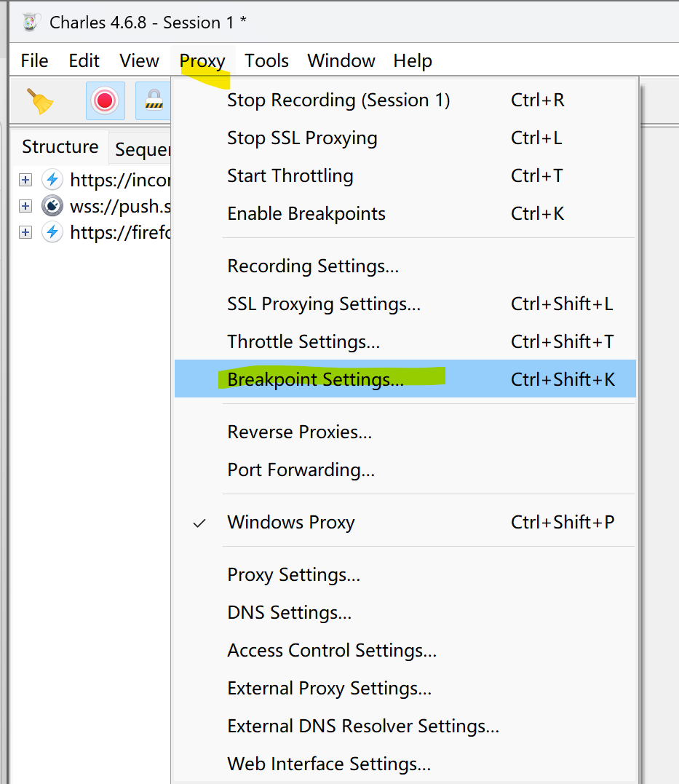The width and height of the screenshot is (679, 784).
Task: Open Web Interface Settings...
Action: pos(405,764)
